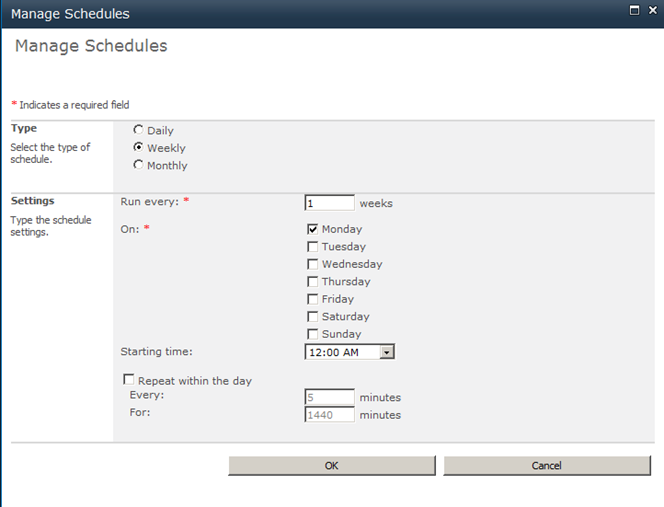
Task: Close the Manage Schedules dialog
Action: point(653,10)
